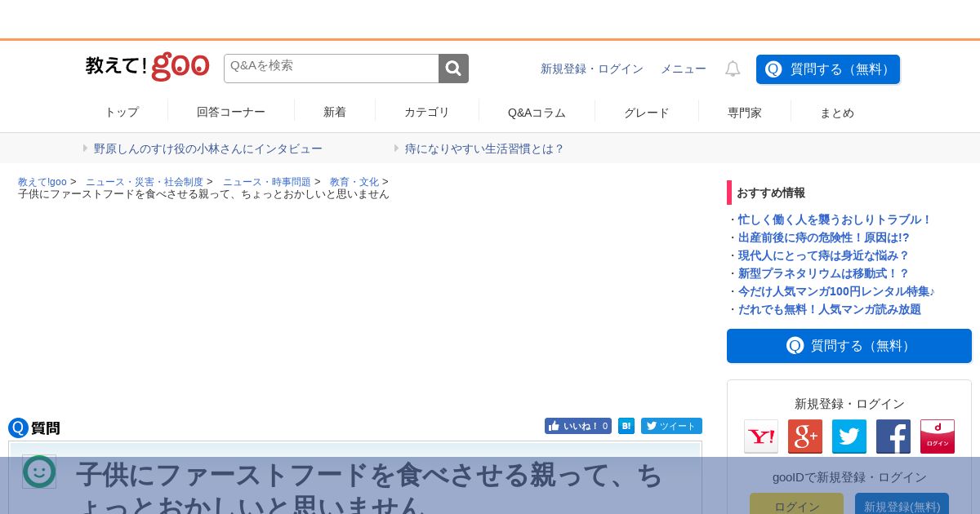Select the 回答コーナー nav tab
Viewport: 980px width, 514px height.
[x=231, y=112]
